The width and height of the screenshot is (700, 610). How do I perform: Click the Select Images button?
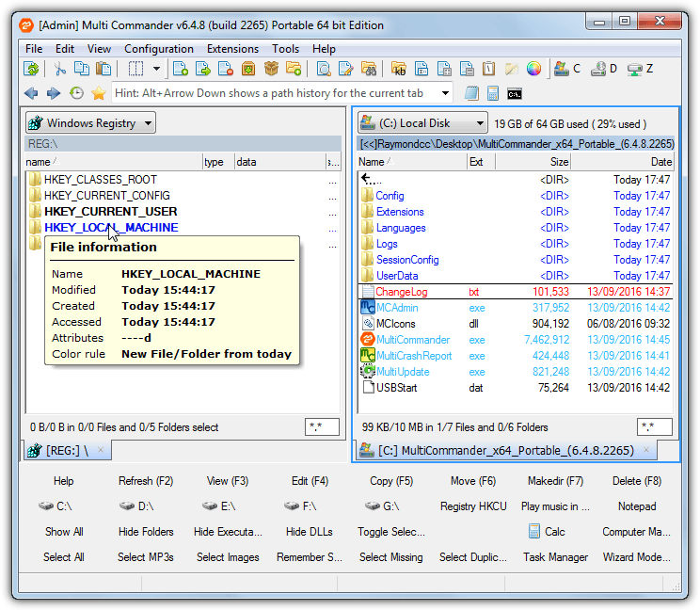(x=228, y=557)
